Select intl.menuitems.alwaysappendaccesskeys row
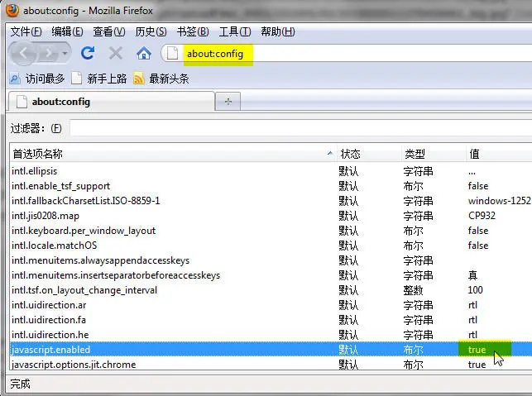Screen dimensions: 532x396 click(271, 260)
